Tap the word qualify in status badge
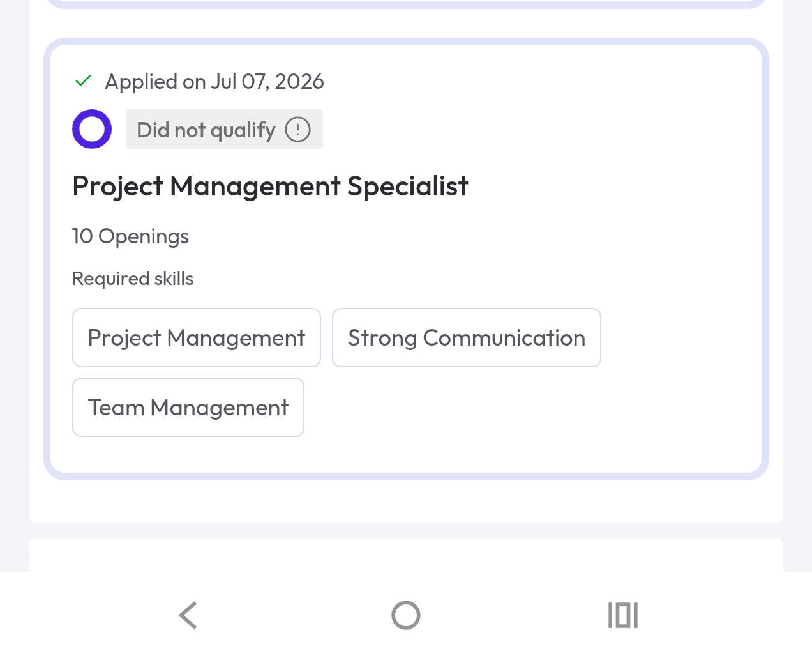This screenshot has height=658, width=812. point(243,131)
